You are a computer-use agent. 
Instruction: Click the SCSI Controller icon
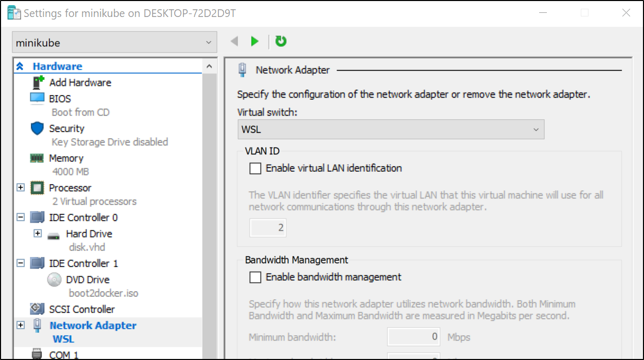(x=37, y=309)
